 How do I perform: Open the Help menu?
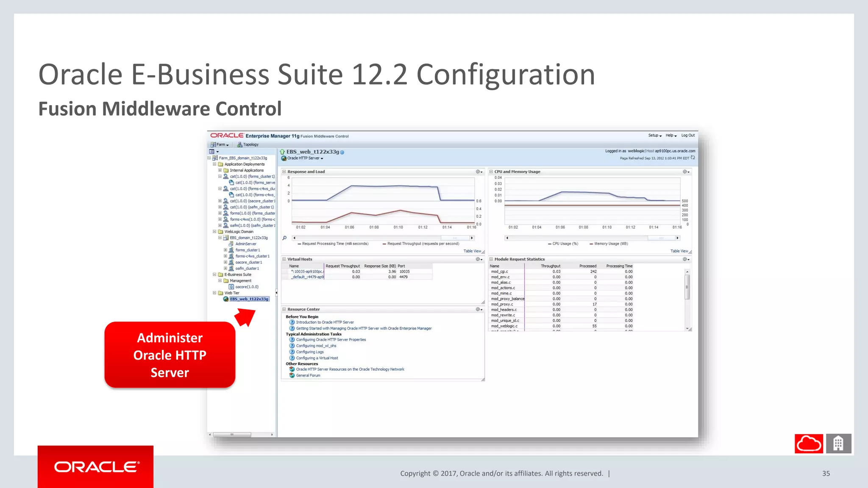pos(671,136)
